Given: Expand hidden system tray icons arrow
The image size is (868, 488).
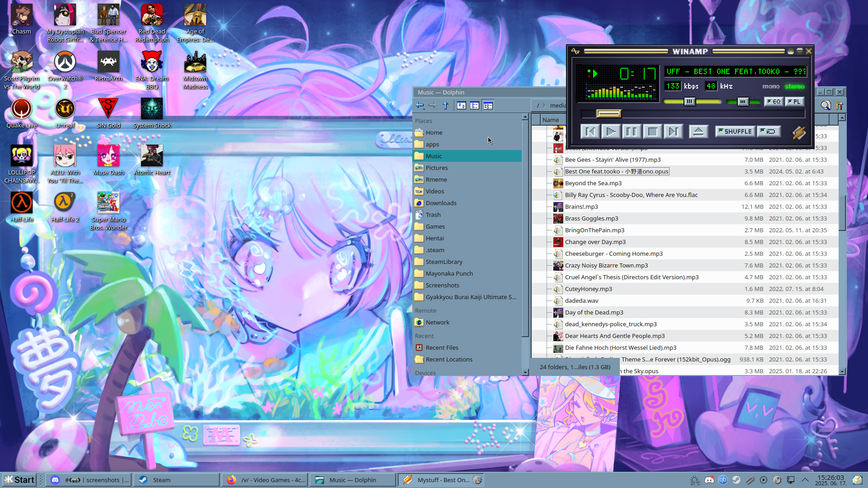Looking at the screenshot, I should pyautogui.click(x=805, y=480).
